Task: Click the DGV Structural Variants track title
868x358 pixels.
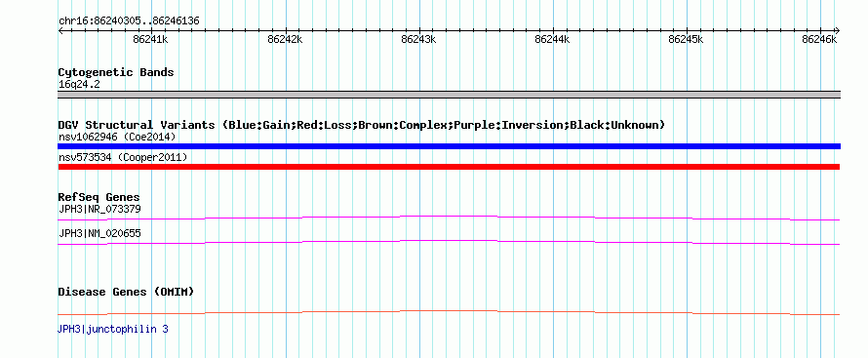Action: click(362, 125)
